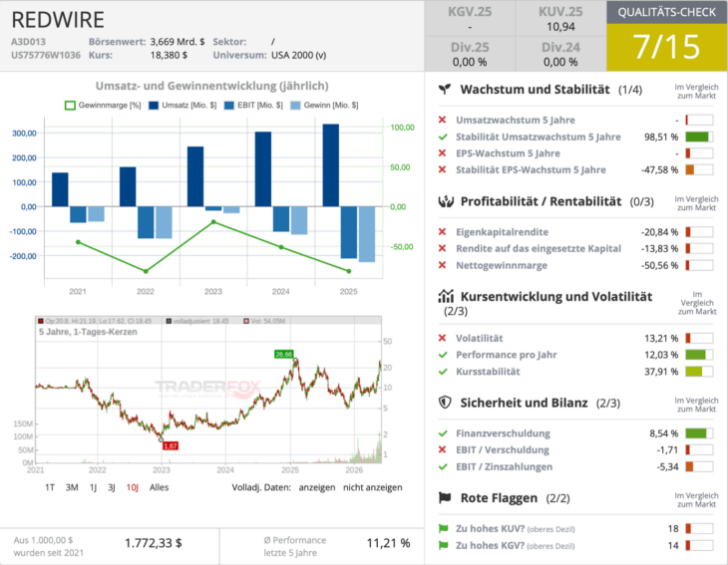The image size is (728, 565).
Task: Toggle the Gewinn [Mio. $] legend entry
Action: click(x=324, y=106)
